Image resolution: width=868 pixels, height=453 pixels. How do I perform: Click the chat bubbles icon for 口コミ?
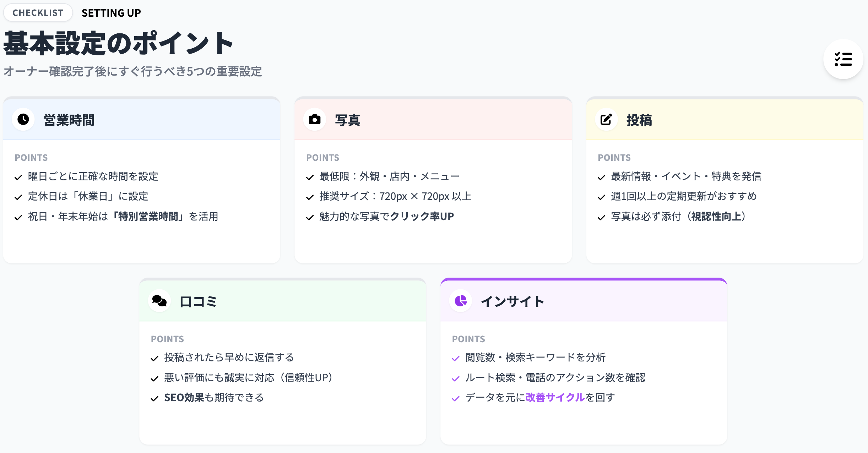pos(159,301)
